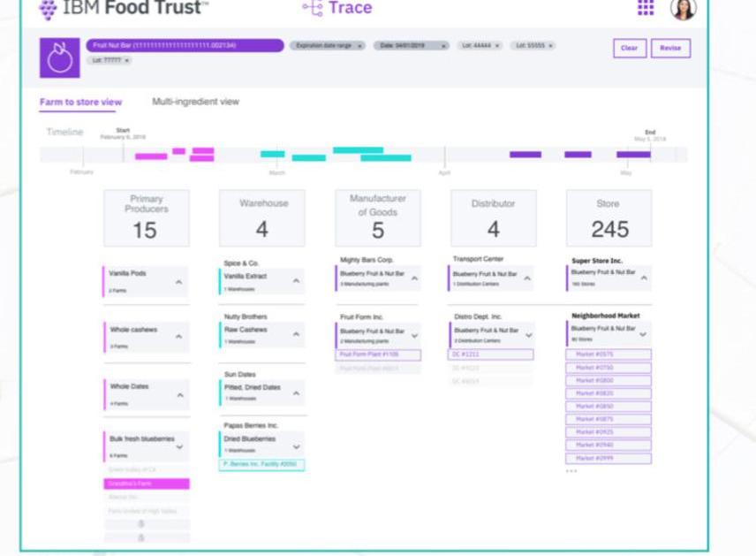Toggle the Dried Blueberries warehouse chevron
This screenshot has height=556, width=756.
(296, 447)
